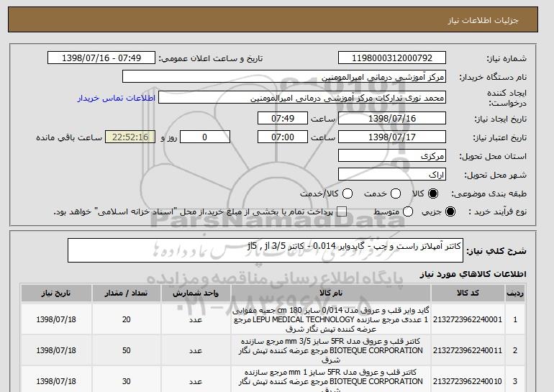Click the creation date field 1398/07/16
554x392 pixels.
coord(392,118)
